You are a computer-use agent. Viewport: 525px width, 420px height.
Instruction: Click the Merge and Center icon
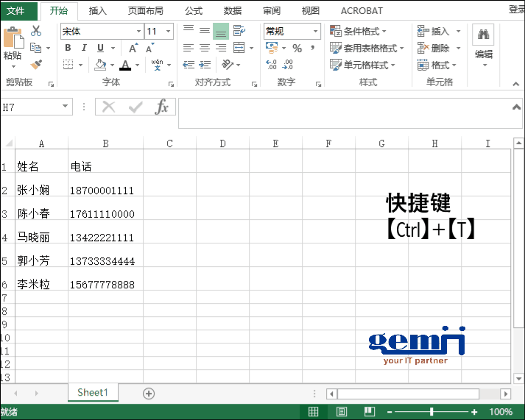[x=239, y=48]
